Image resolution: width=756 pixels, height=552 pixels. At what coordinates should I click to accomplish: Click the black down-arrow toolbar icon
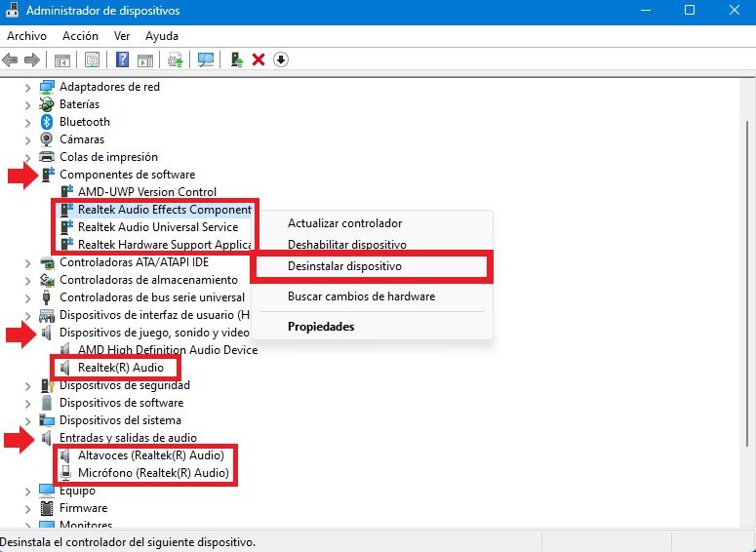point(281,59)
